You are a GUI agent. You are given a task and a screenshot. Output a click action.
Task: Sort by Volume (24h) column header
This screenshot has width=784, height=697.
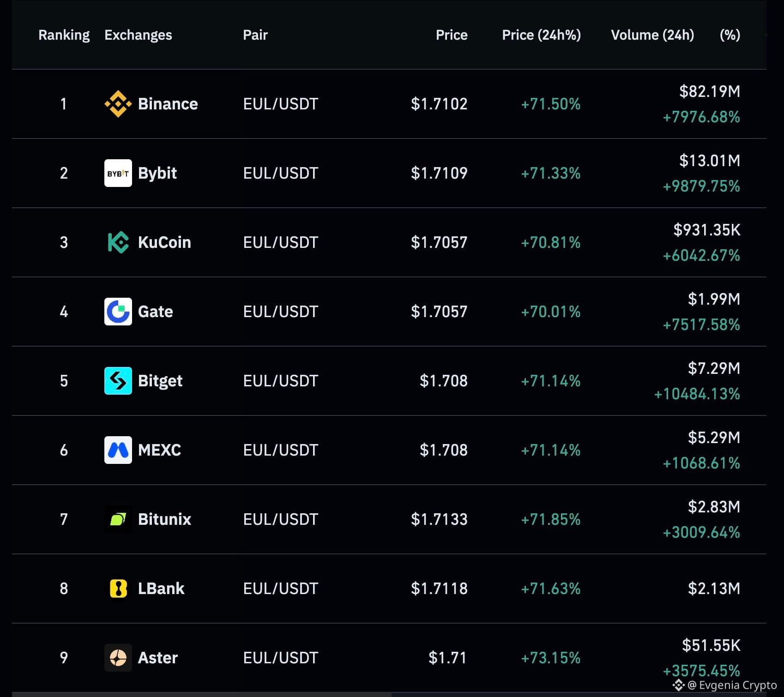tap(652, 35)
